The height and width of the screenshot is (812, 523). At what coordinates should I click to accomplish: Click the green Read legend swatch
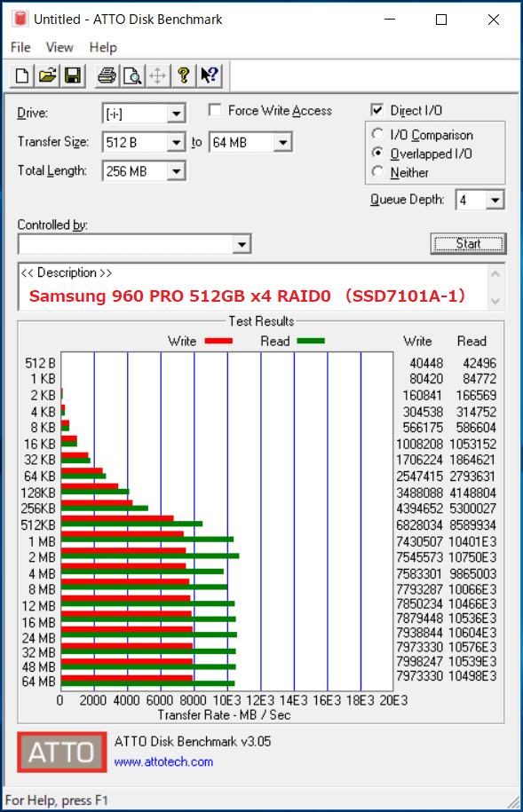[x=311, y=341]
